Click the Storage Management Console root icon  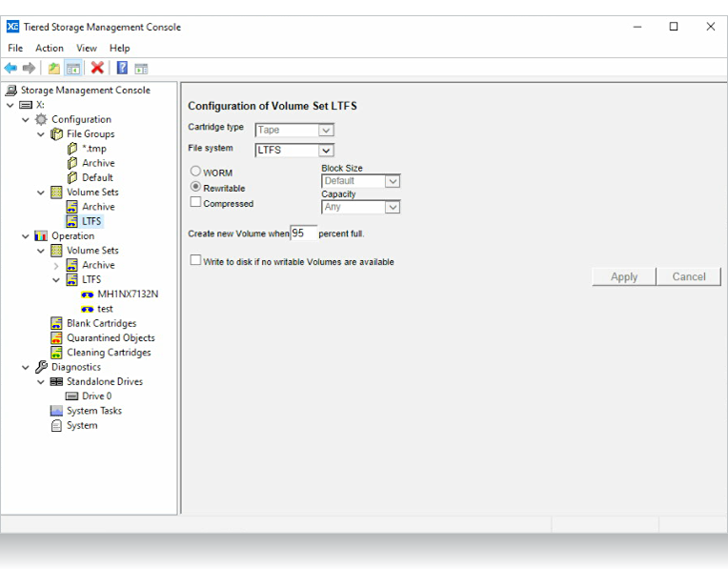coord(11,91)
